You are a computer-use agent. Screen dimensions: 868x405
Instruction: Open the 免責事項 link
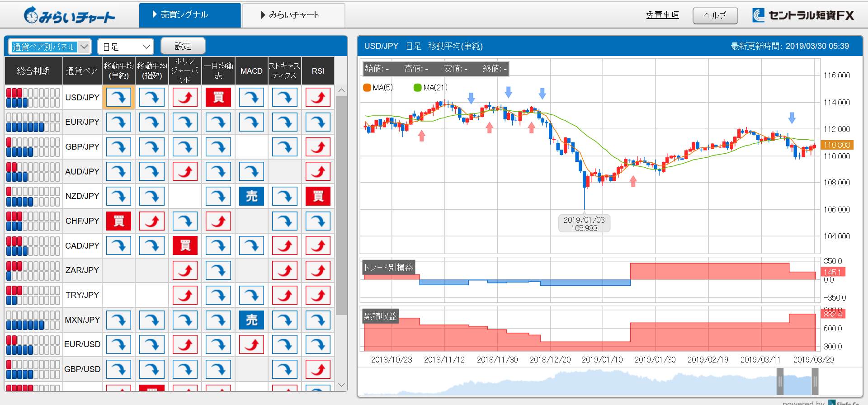(x=662, y=15)
